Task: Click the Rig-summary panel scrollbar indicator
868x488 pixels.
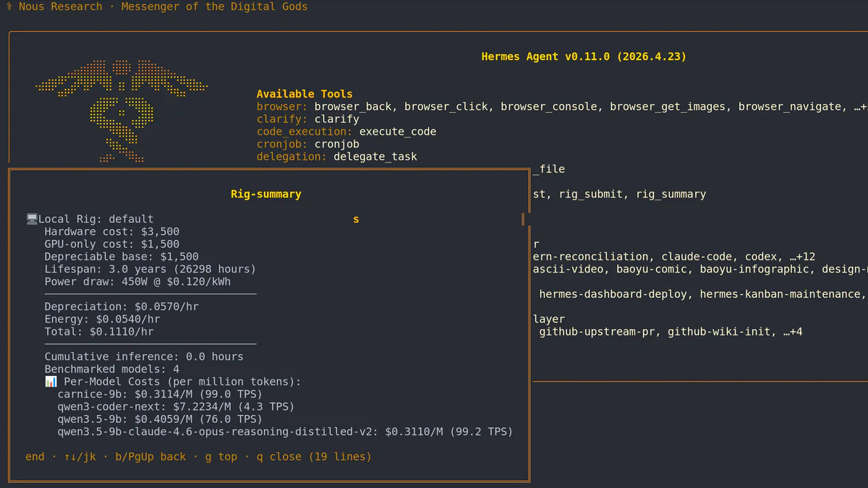Action: (522, 219)
